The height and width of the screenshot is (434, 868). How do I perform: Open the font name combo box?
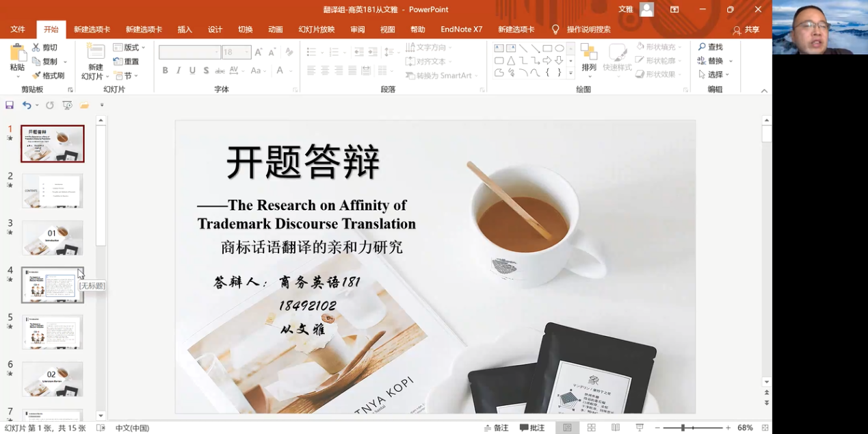(x=189, y=52)
